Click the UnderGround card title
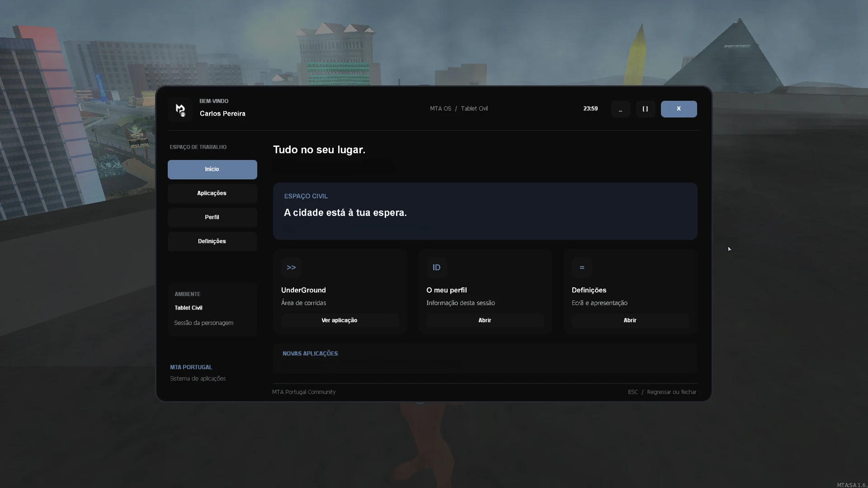 pyautogui.click(x=303, y=290)
